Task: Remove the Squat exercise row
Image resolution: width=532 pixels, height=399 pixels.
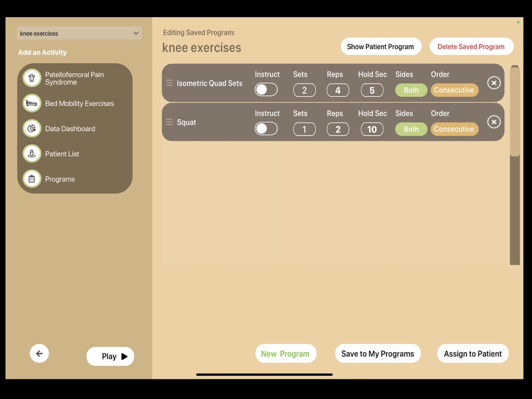Action: point(494,122)
